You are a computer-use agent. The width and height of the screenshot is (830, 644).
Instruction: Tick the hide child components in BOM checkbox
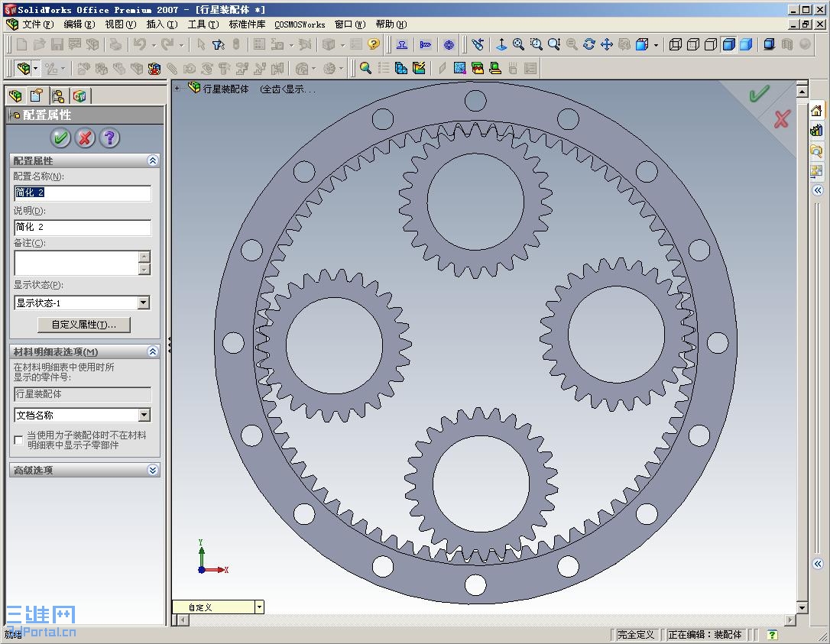pyautogui.click(x=18, y=440)
